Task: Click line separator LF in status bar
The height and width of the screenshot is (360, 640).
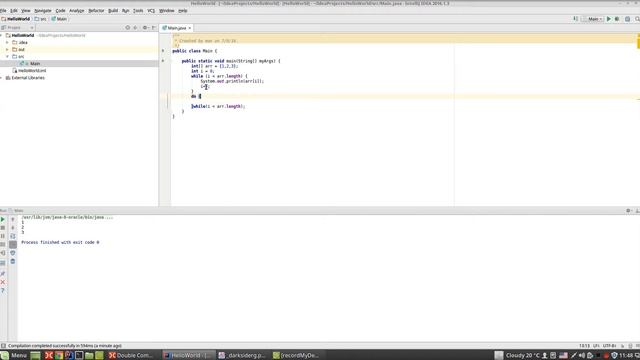Action: (596, 346)
